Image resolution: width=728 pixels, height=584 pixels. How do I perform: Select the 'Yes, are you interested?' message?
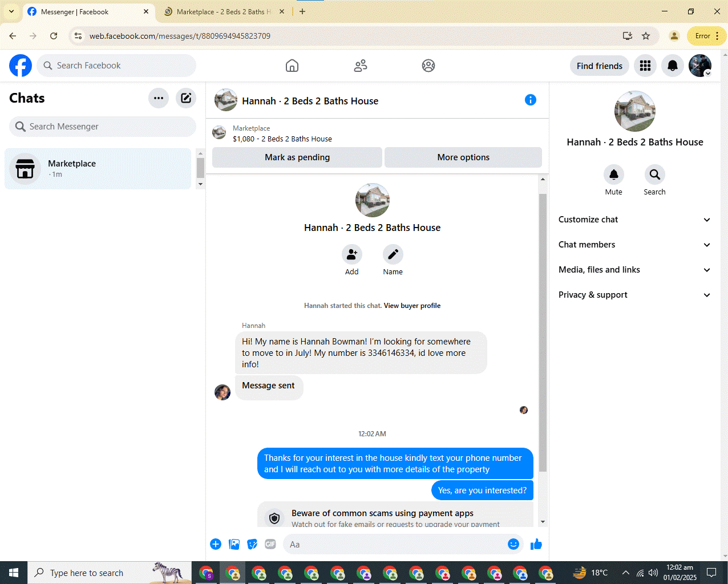482,490
